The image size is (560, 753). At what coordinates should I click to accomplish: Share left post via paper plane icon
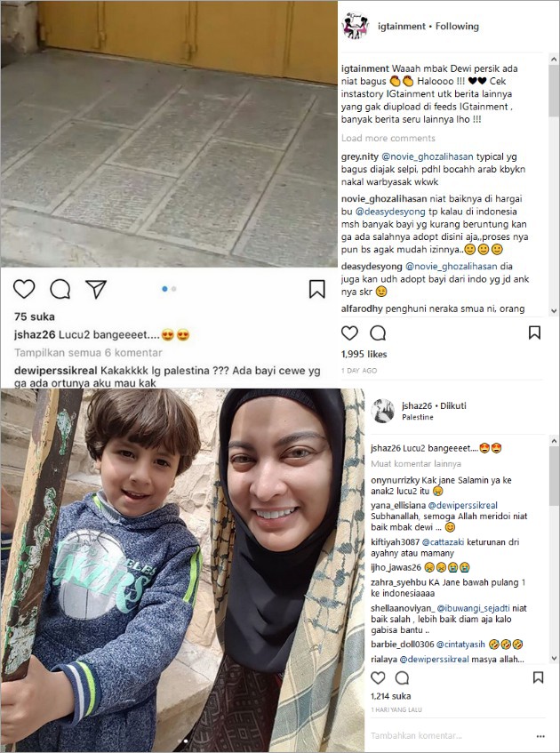pos(96,289)
